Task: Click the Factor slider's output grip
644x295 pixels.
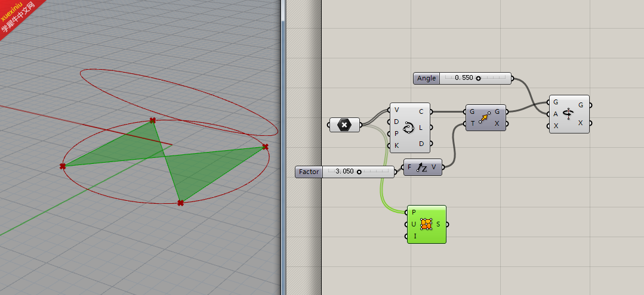Action: [x=396, y=172]
